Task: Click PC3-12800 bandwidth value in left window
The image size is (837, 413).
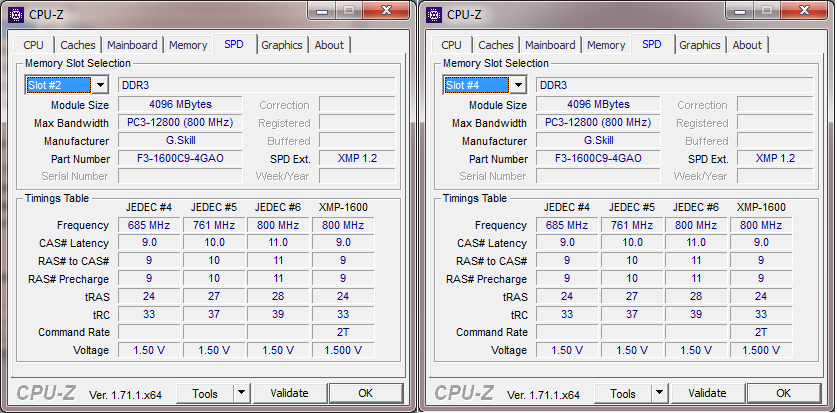Action: coord(180,123)
